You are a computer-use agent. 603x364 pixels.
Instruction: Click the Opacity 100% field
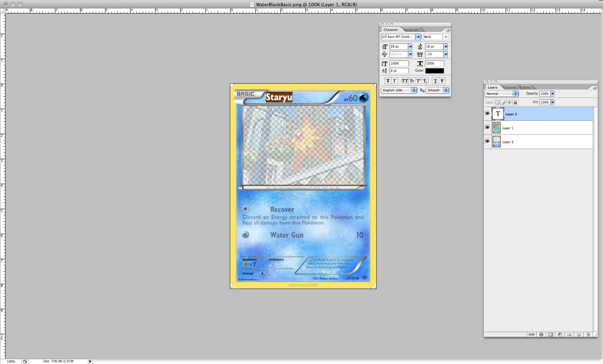545,93
